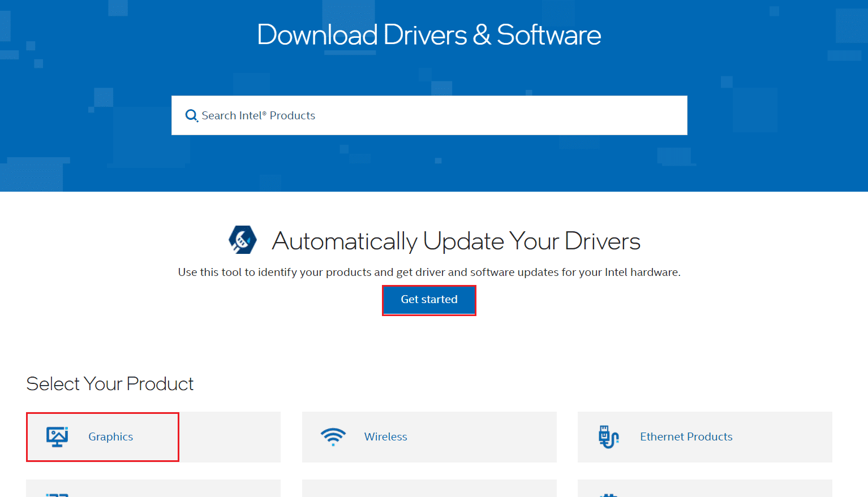This screenshot has width=868, height=497.
Task: Select the Download Drivers & Software heading
Action: [429, 35]
